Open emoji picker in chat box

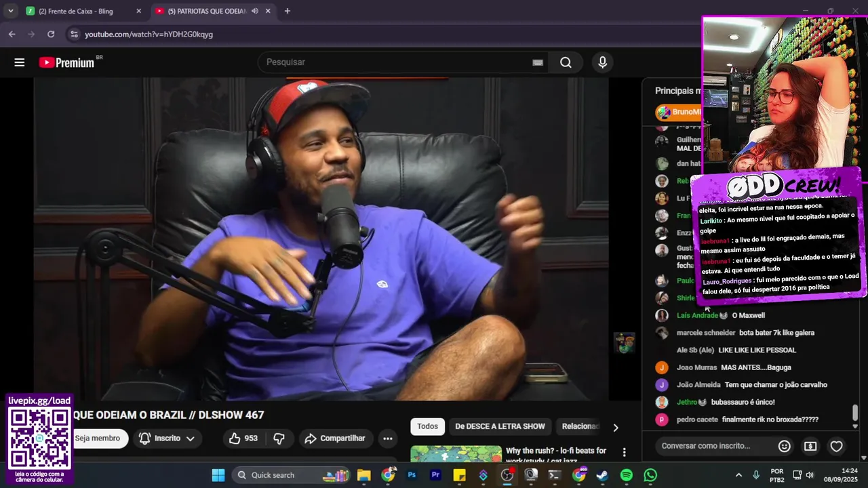pos(785,446)
